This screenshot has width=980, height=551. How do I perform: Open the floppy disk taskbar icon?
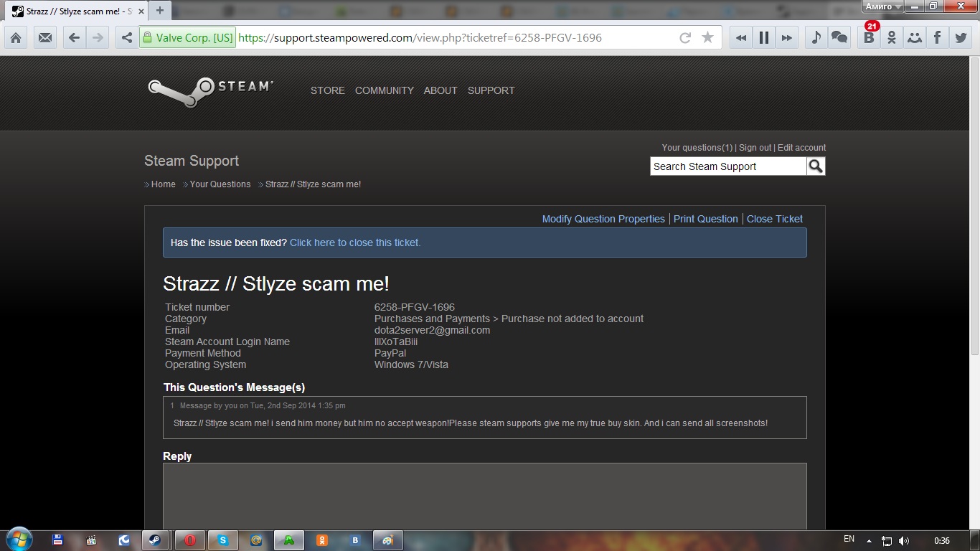pyautogui.click(x=57, y=540)
